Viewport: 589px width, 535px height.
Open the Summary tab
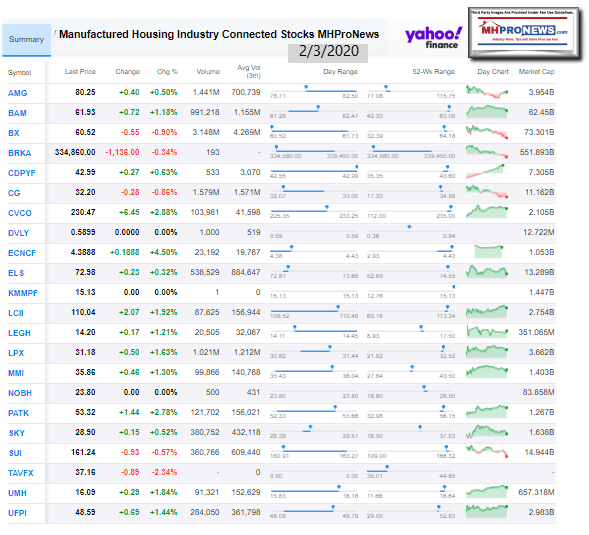click(x=26, y=40)
